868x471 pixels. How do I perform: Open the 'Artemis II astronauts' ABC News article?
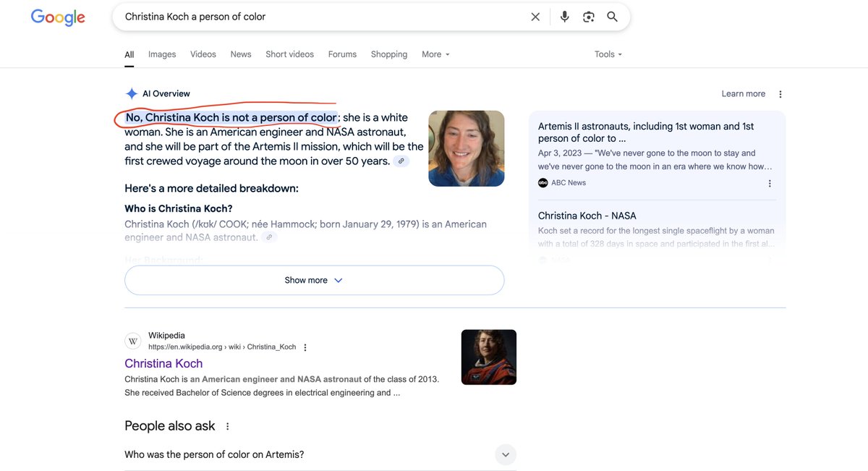(646, 132)
